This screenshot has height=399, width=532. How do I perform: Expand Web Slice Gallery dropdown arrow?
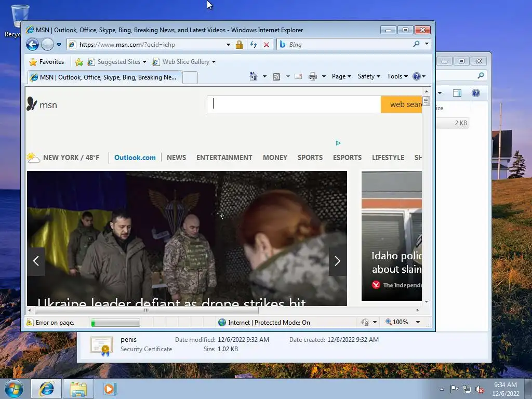click(x=214, y=62)
